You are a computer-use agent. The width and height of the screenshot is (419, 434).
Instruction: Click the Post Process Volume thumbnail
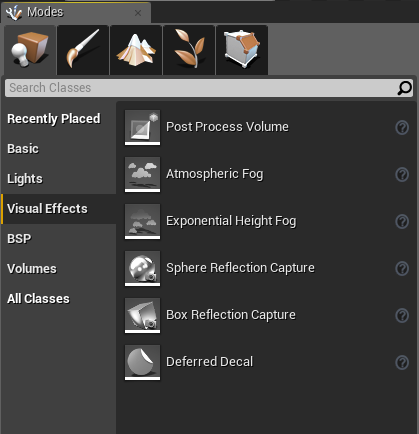[x=142, y=127]
